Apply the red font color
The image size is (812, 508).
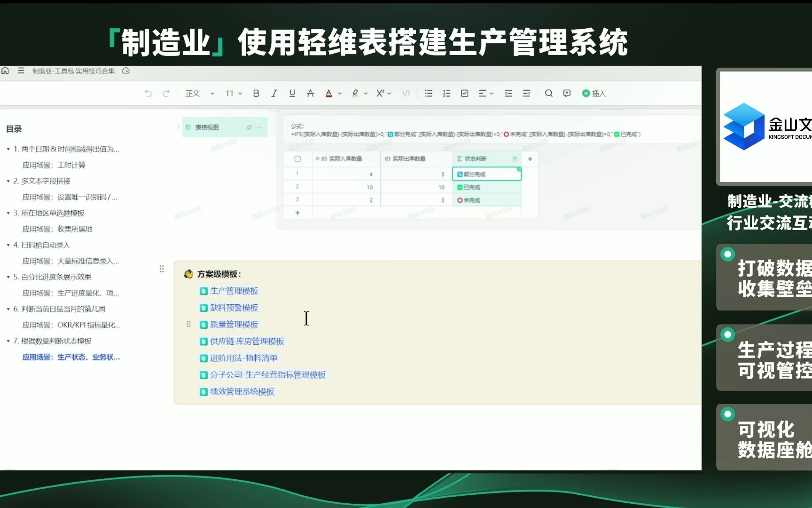[x=329, y=93]
